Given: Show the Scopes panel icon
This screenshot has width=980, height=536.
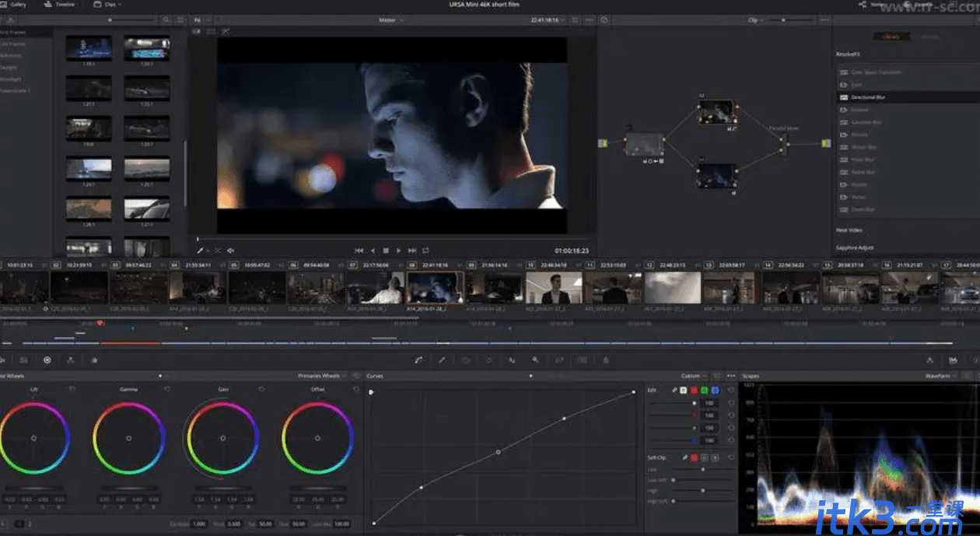Looking at the screenshot, I should (x=953, y=360).
